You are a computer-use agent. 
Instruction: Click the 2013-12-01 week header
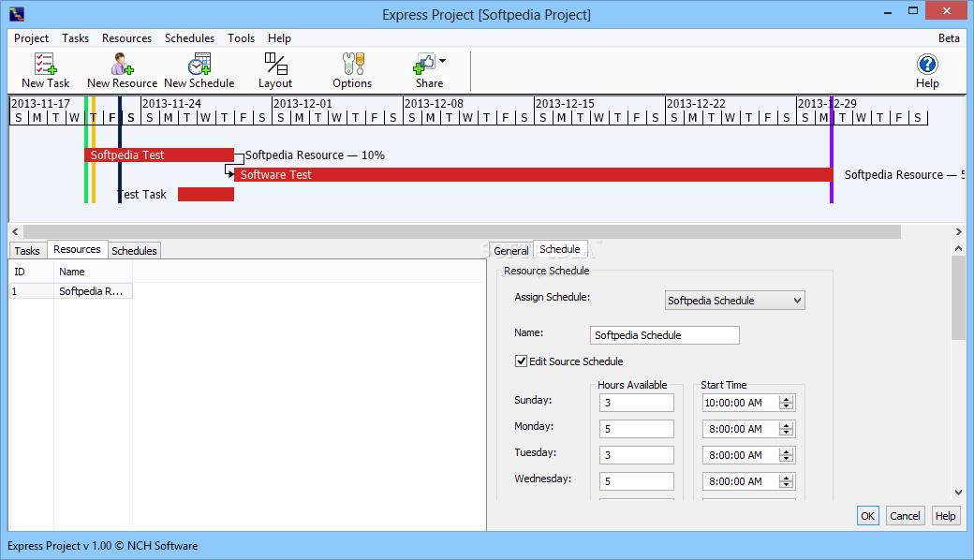[x=303, y=104]
